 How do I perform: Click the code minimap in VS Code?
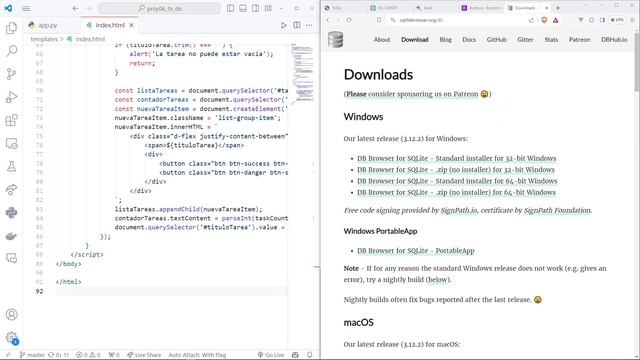coord(302,73)
